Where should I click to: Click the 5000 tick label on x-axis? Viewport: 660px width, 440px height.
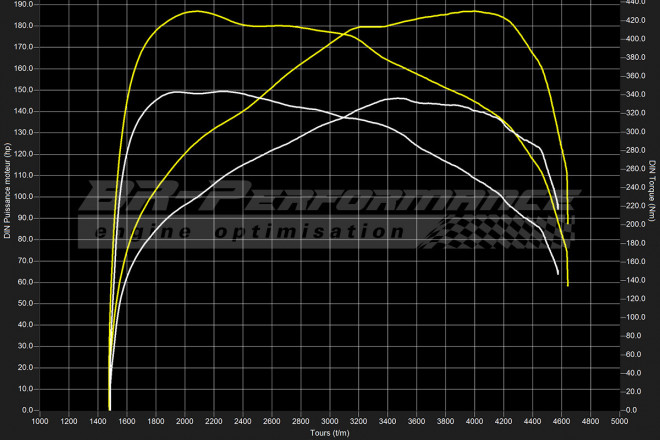click(x=619, y=422)
